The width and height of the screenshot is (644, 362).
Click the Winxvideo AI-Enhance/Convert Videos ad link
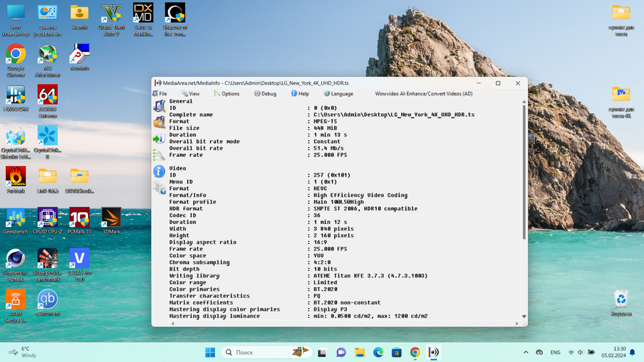point(424,94)
